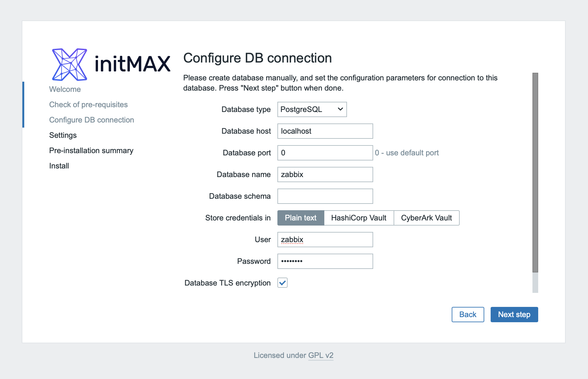This screenshot has width=588, height=379.
Task: Keep Plain text credential storage selected
Action: click(x=300, y=218)
